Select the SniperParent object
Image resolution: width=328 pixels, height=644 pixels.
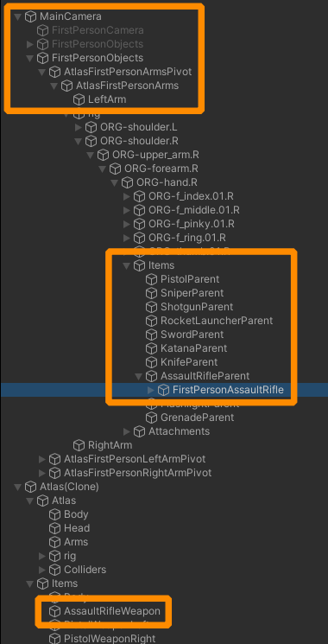point(192,293)
